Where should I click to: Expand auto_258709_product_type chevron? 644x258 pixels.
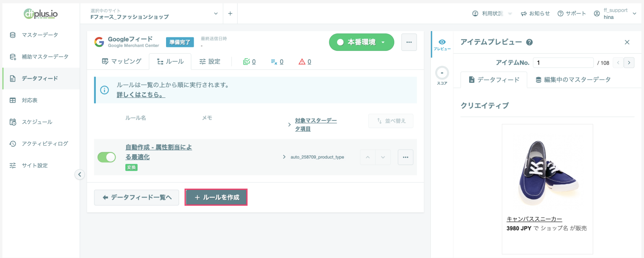tap(284, 157)
